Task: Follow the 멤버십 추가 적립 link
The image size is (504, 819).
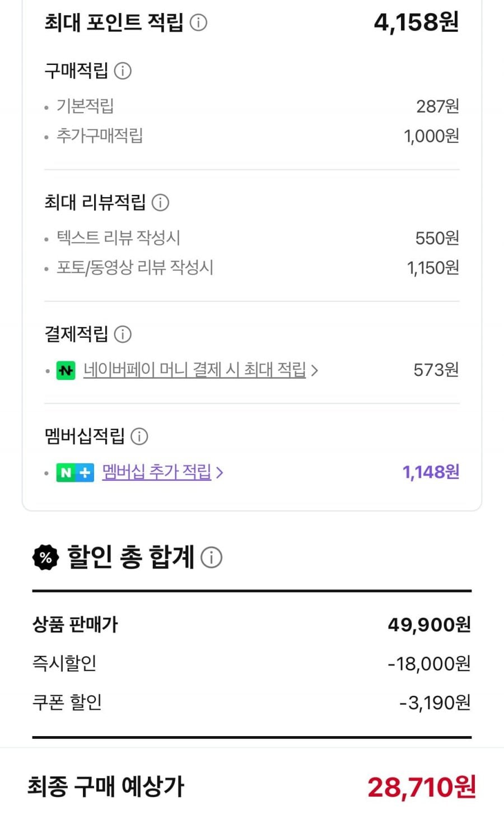Action: (157, 472)
